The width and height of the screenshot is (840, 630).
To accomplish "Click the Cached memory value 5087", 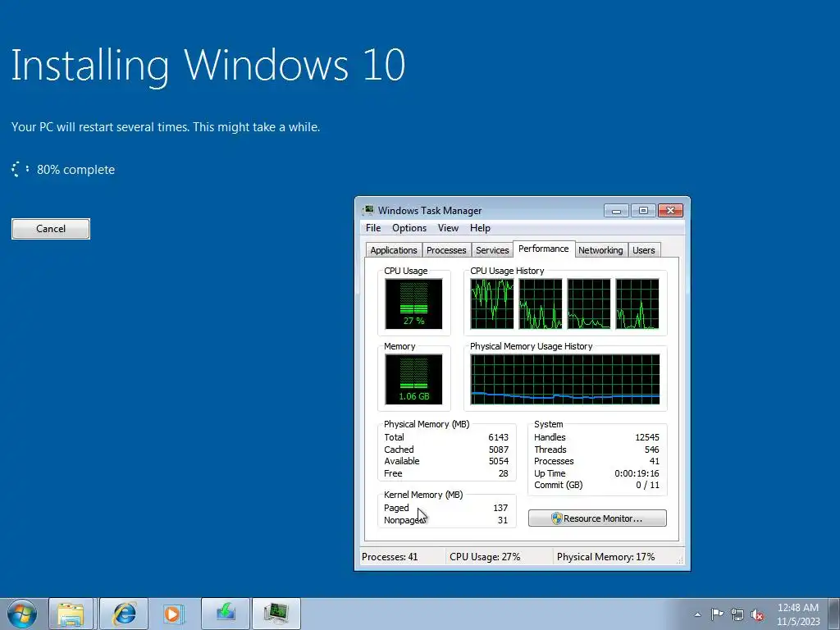I will coord(498,450).
